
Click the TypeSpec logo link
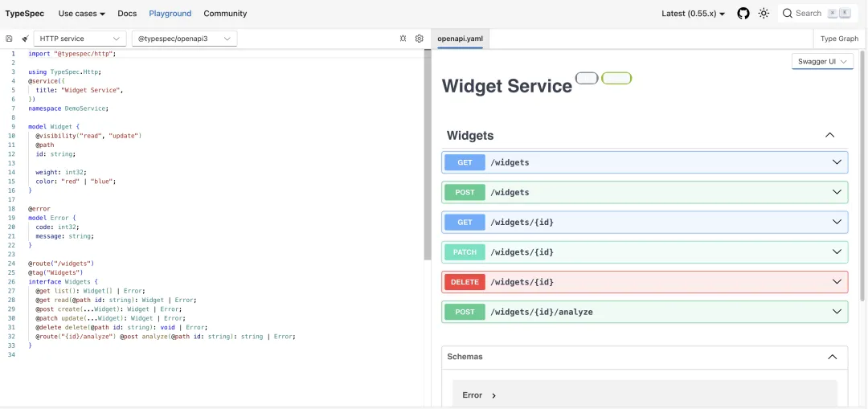(x=25, y=14)
